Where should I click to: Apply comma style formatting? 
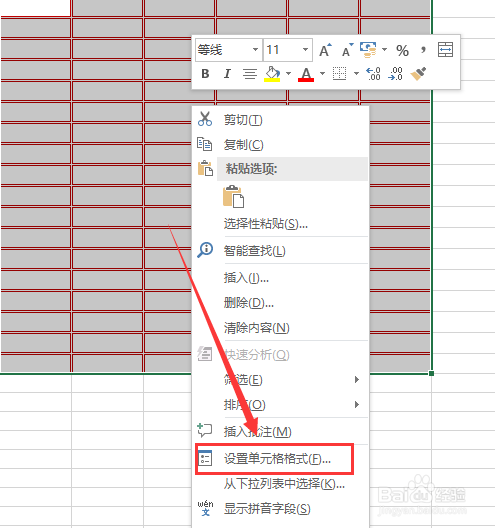[x=423, y=50]
